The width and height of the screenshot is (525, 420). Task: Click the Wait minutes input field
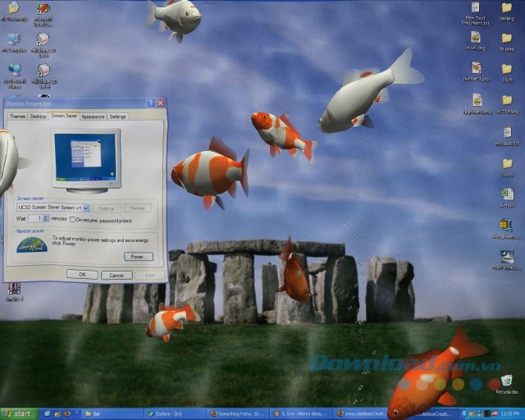(36, 220)
